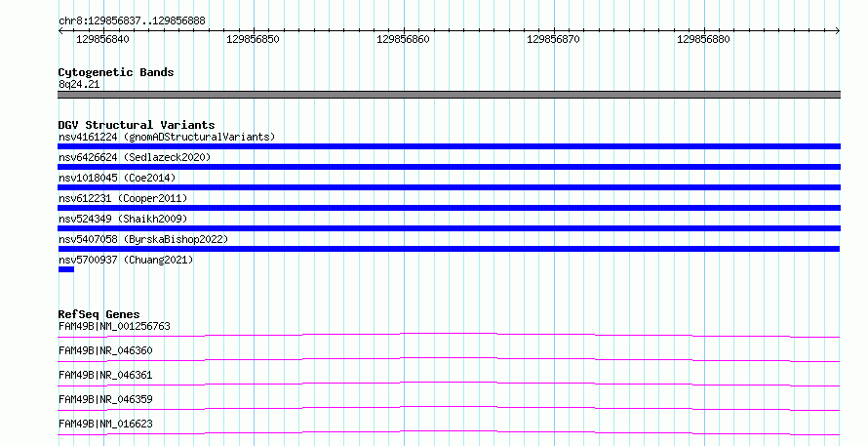The image size is (868, 446).
Task: Click the right arrow of the coordinate ruler
Action: [838, 31]
